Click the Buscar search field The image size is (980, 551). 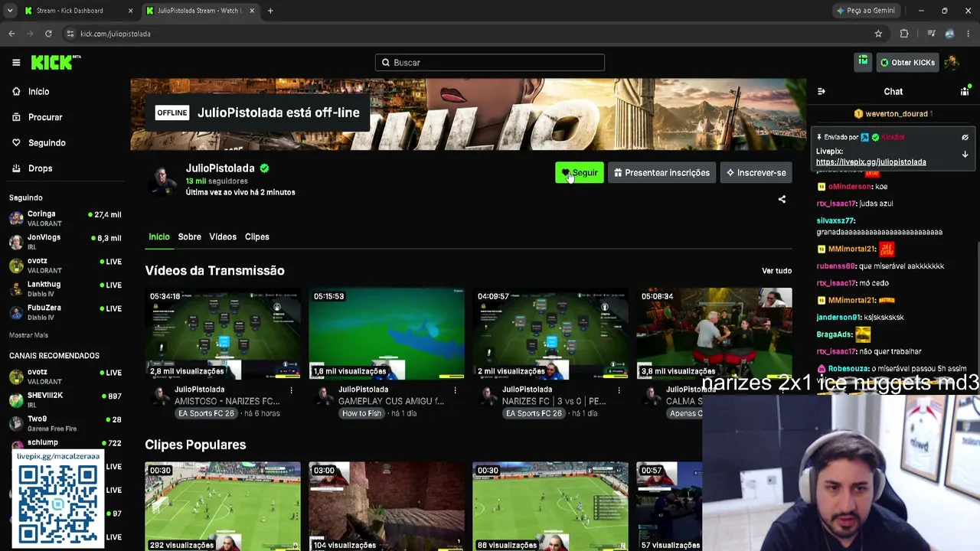[490, 63]
